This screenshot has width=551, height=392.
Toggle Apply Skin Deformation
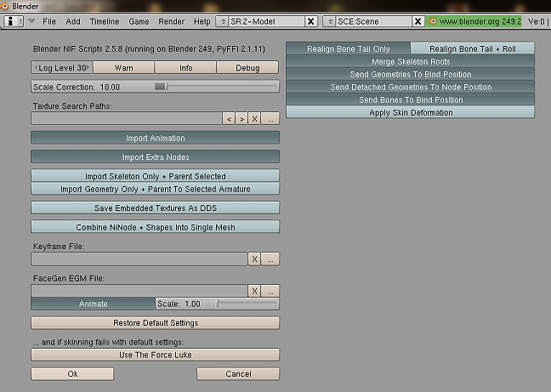coord(411,112)
